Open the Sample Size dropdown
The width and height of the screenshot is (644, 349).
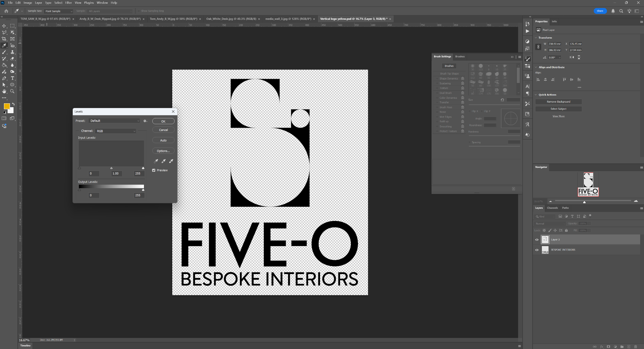(x=59, y=11)
